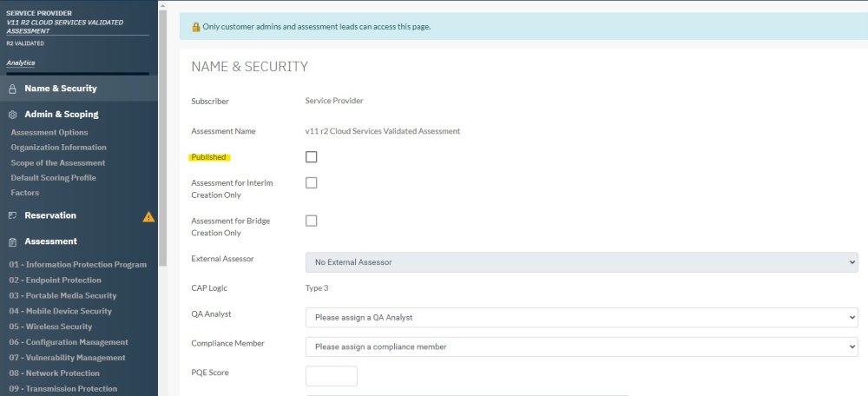Click the gear icon beside Admin & Scoping
Image resolution: width=868 pixels, height=396 pixels.
coord(12,115)
